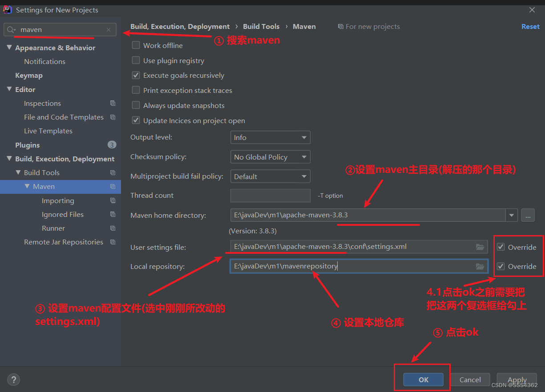Click the search magnifier icon
Viewport: 545px width, 392px height.
click(x=11, y=29)
